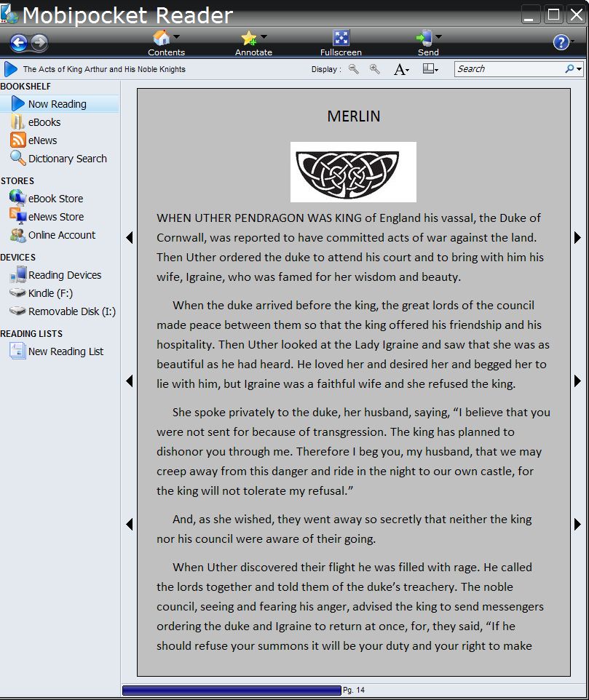Click the DEVICES section header

(x=18, y=258)
